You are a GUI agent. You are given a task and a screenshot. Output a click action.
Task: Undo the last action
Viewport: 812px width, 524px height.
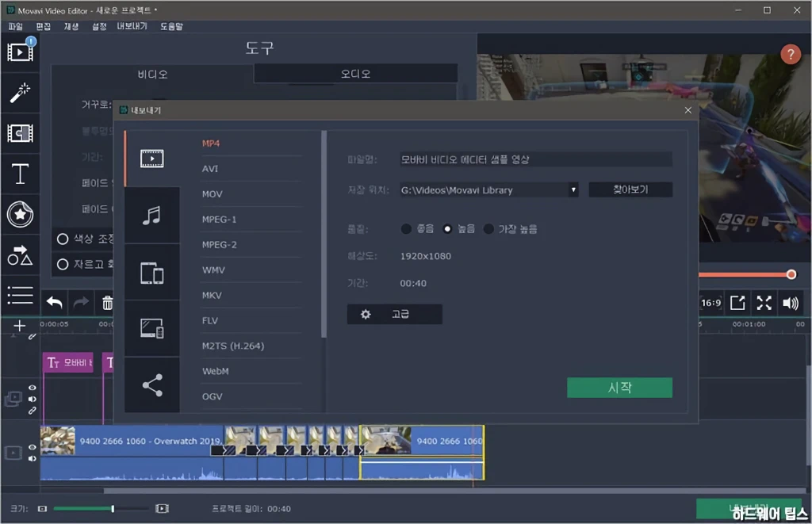pyautogui.click(x=55, y=302)
